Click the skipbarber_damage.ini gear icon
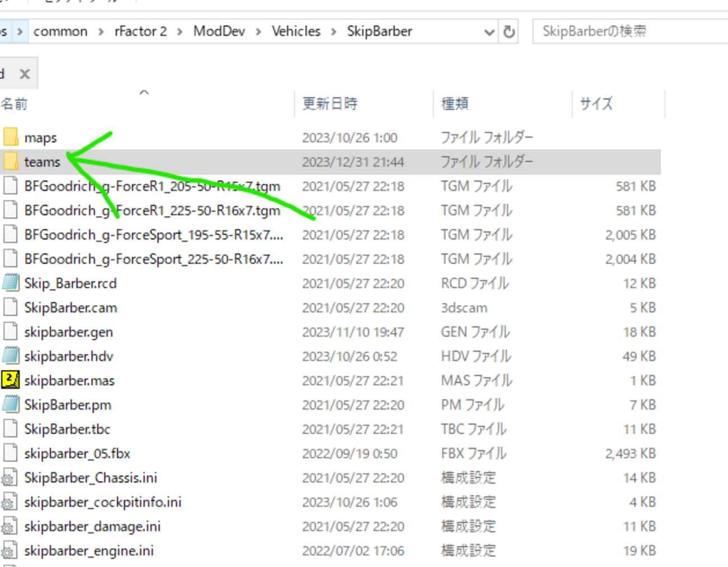728x567 pixels. [x=9, y=526]
